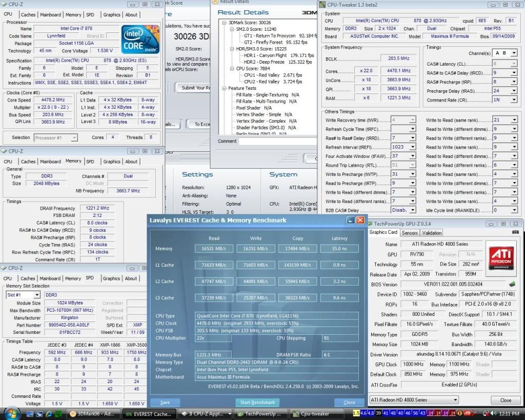Click the Switch Between Windows quick launch icon
Viewport: 525px width, 420px height.
pos(39,414)
